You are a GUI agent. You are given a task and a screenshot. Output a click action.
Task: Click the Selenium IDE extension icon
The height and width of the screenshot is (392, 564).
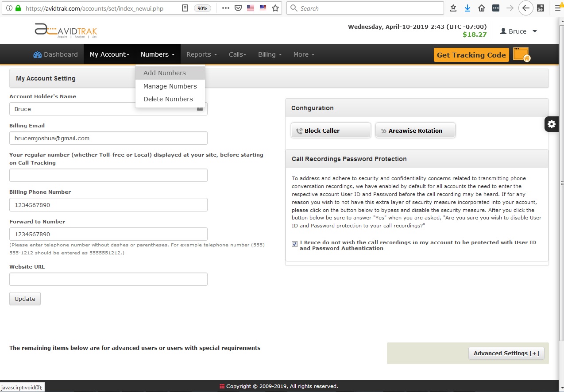click(x=540, y=8)
